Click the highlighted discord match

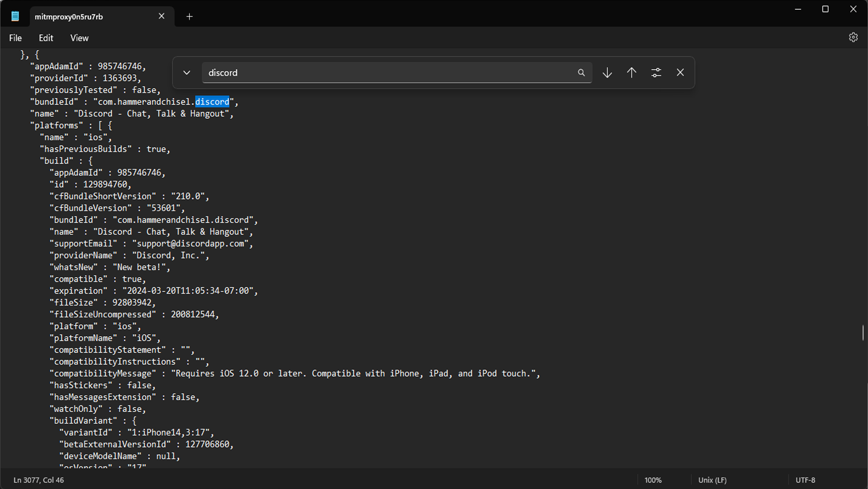212,102
